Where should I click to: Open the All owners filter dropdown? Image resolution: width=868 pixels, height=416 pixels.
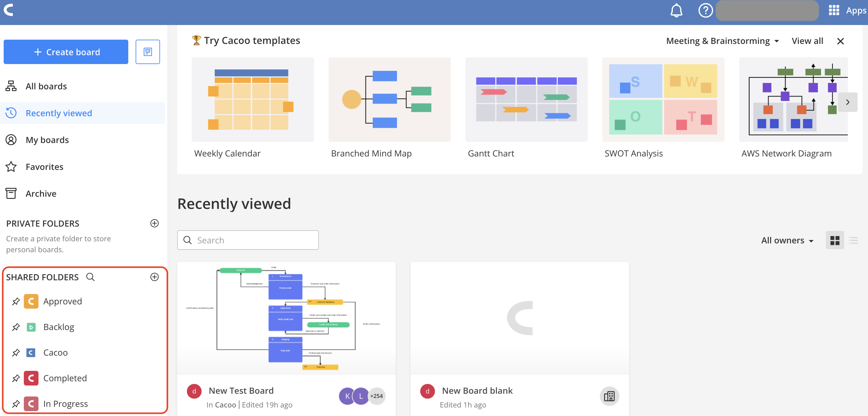click(x=787, y=240)
